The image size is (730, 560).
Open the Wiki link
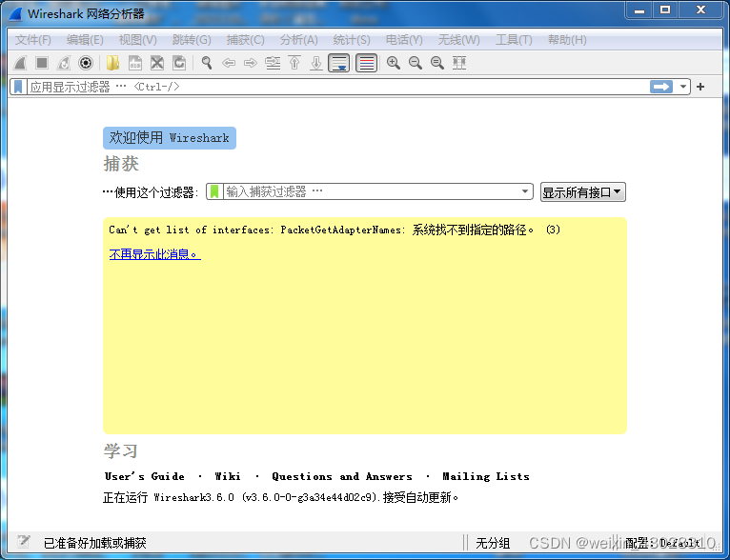[x=228, y=476]
